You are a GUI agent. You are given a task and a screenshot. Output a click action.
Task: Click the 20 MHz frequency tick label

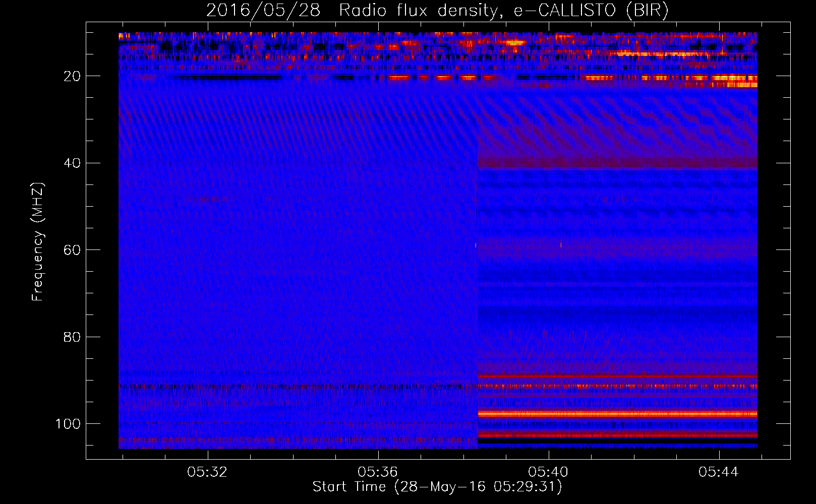point(71,76)
